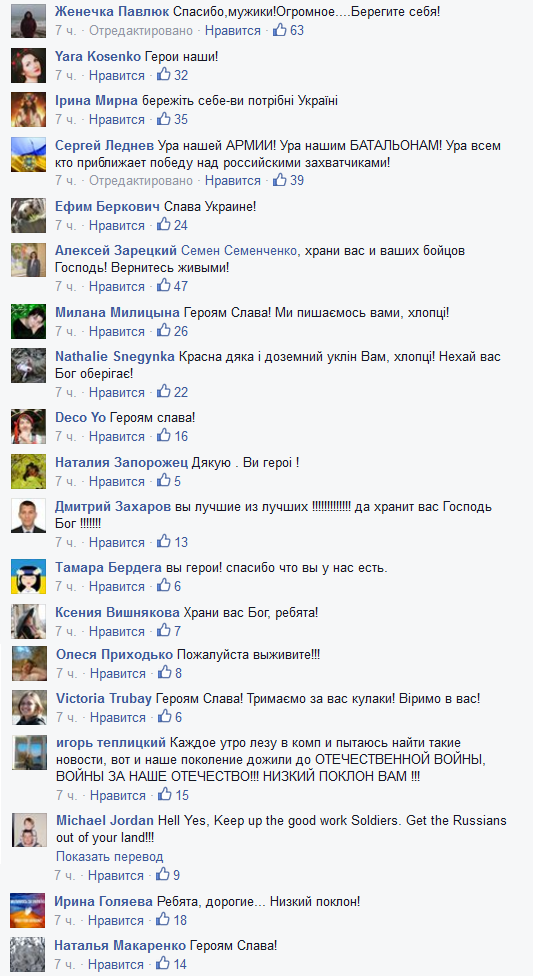The image size is (533, 978).
Task: Click thumbs-up icon on Michael Jordan's comment
Action: point(163,874)
